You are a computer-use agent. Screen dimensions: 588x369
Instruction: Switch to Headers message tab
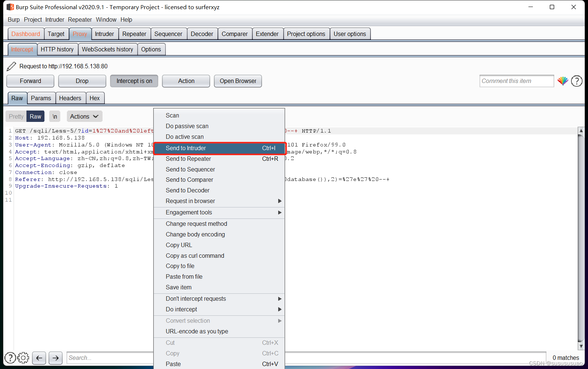(70, 98)
